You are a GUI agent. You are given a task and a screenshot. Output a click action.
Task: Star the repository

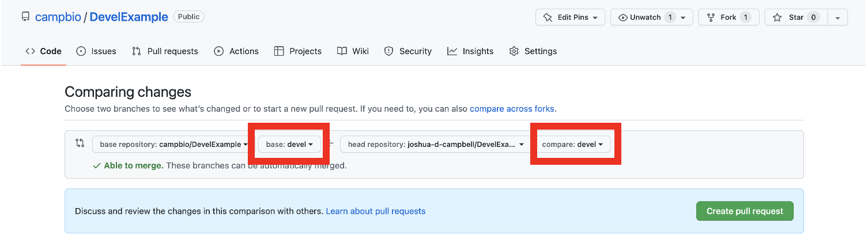pos(796,17)
